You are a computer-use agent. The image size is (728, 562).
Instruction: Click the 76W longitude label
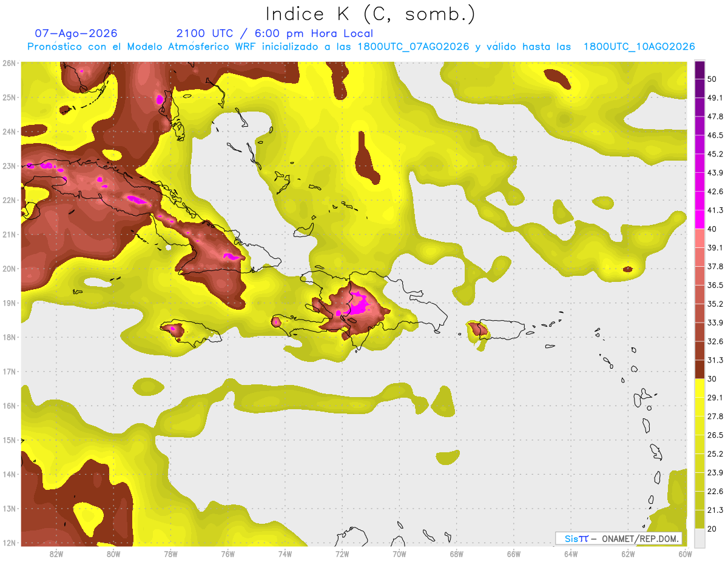(x=228, y=554)
